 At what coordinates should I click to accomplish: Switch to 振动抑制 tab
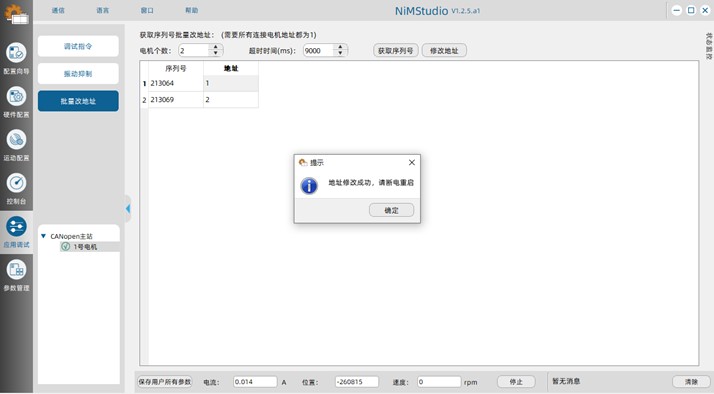(x=78, y=74)
